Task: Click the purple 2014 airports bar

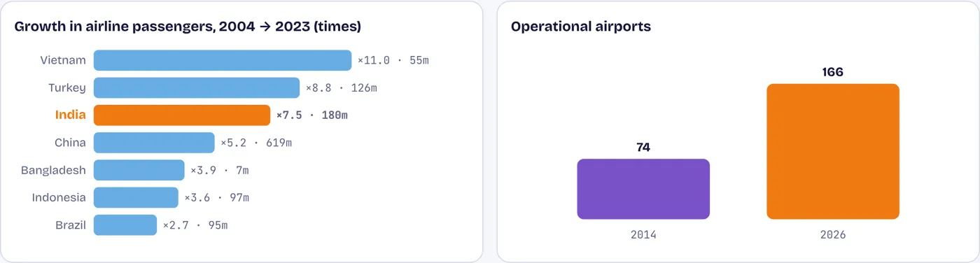Action: (x=643, y=189)
